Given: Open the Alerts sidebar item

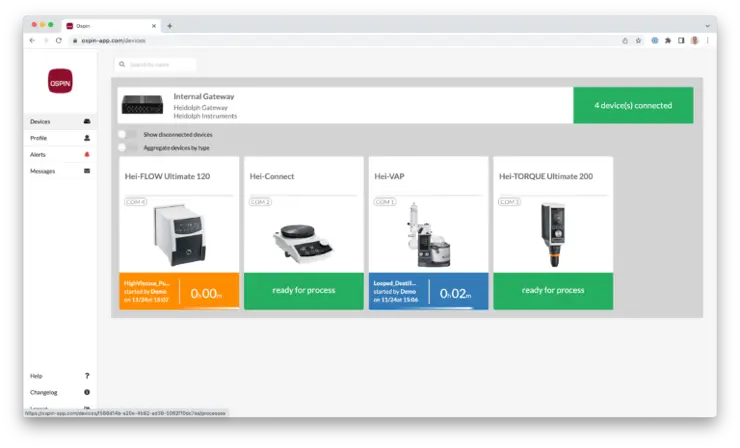Looking at the screenshot, I should tap(60, 155).
